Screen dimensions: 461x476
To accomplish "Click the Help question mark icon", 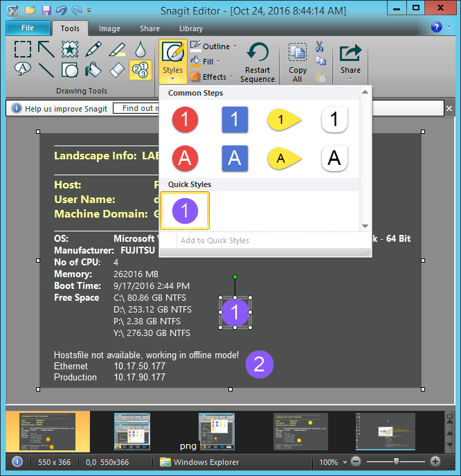I will [x=437, y=27].
